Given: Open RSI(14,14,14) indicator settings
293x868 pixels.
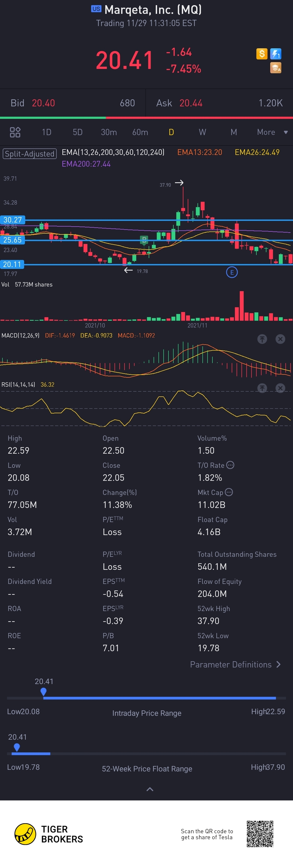Looking at the screenshot, I should [18, 384].
